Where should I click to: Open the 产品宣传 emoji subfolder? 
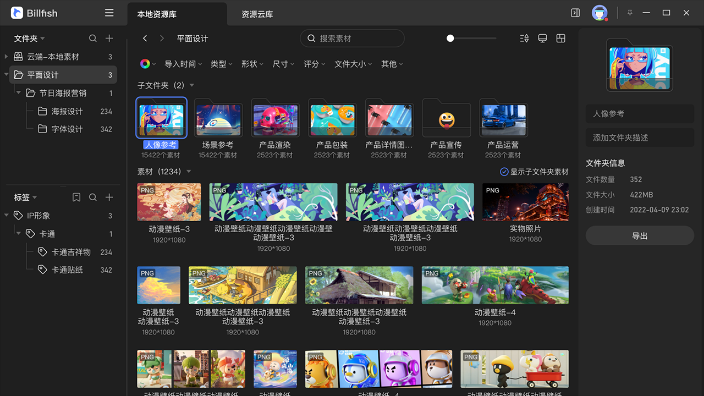[x=446, y=119]
